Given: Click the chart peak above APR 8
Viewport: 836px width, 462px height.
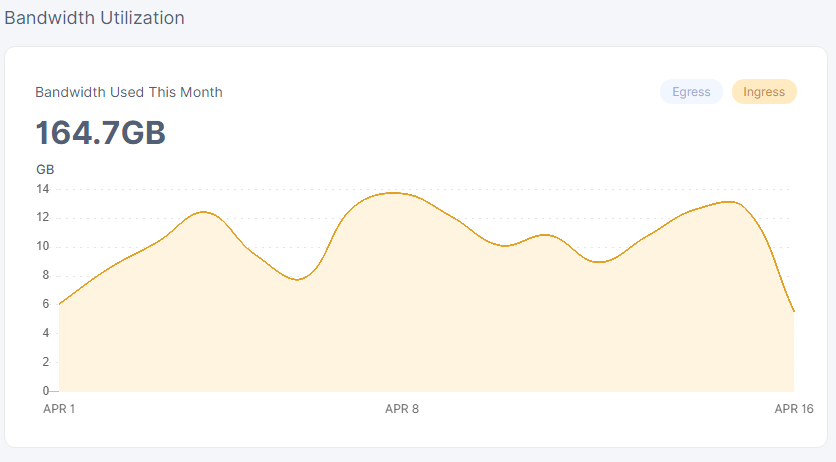Looking at the screenshot, I should (391, 193).
